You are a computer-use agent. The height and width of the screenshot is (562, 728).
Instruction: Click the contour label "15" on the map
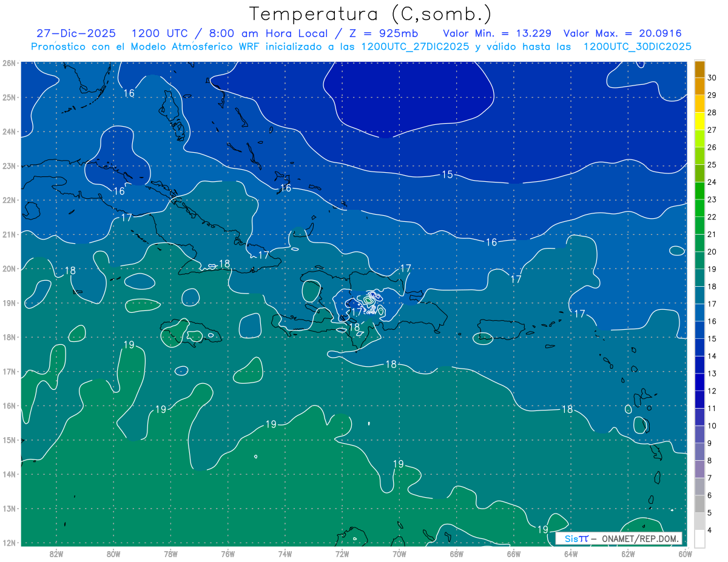pyautogui.click(x=447, y=175)
